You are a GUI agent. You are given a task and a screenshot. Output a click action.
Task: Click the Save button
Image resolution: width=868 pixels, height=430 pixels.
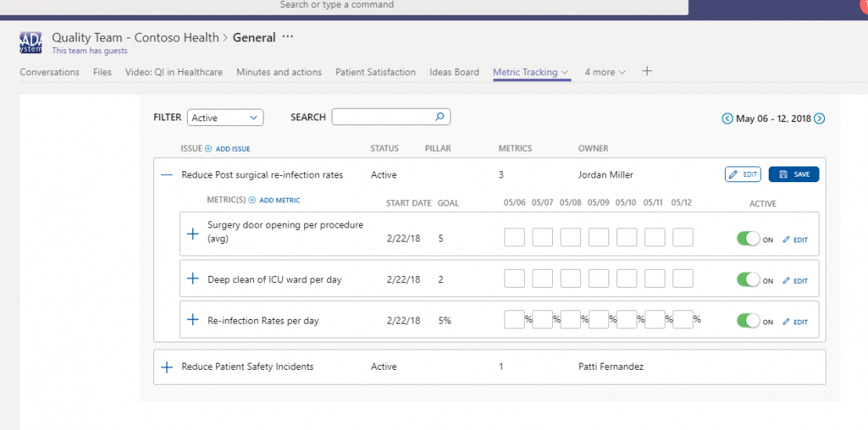[794, 174]
